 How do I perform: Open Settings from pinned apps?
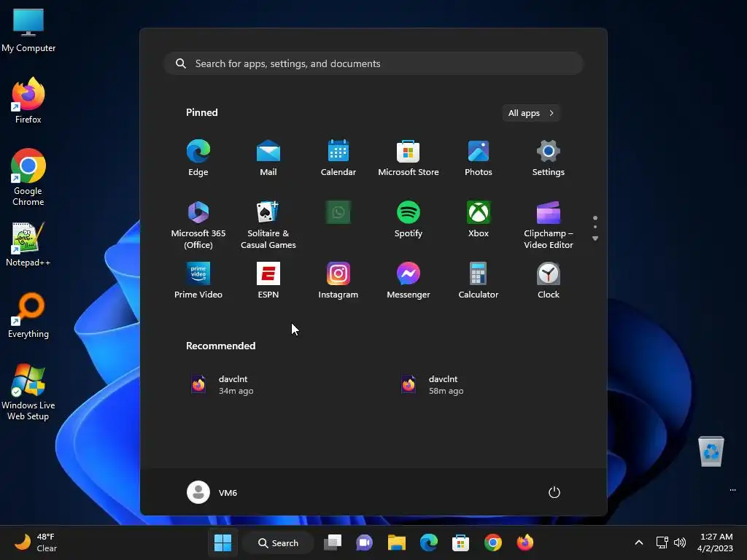point(549,158)
